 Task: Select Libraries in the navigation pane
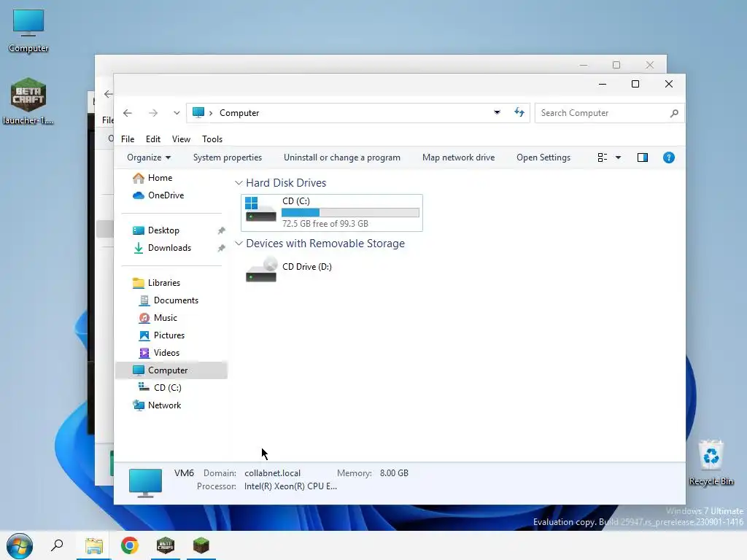(x=164, y=283)
